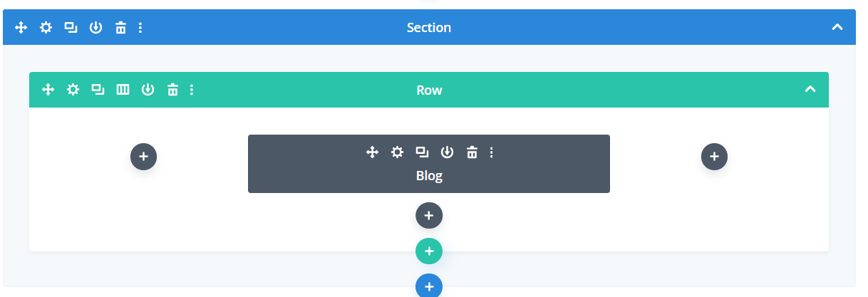Delete the Row via trash icon
Viewport: 868px width, 297px height.
(x=172, y=90)
